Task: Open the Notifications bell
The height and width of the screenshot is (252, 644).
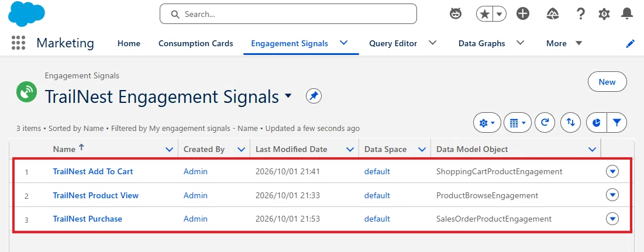Action: 627,14
